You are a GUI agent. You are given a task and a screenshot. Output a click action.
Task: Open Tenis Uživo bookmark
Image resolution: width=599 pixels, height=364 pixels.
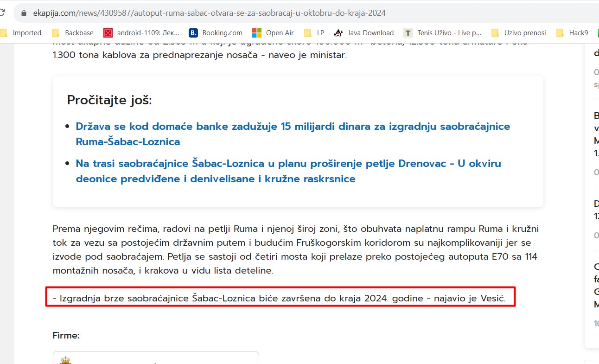(443, 33)
